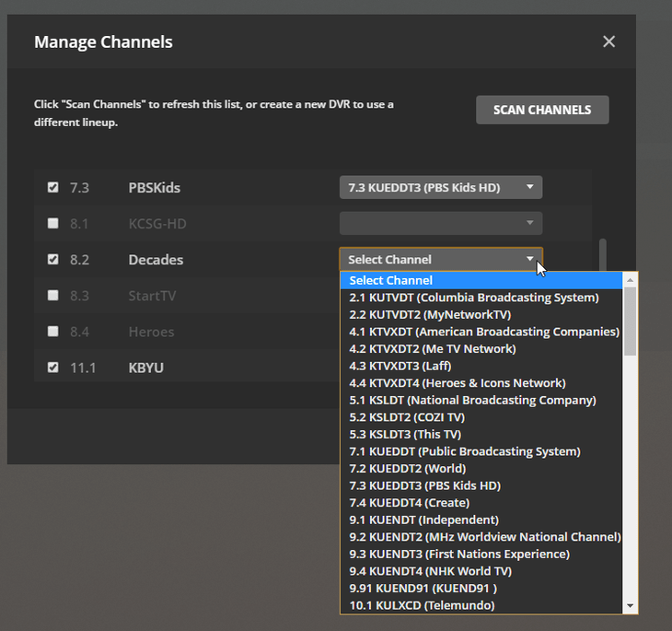This screenshot has width=672, height=631.
Task: Select 9.91 KUEND91 (KUEND91)
Action: [481, 588]
